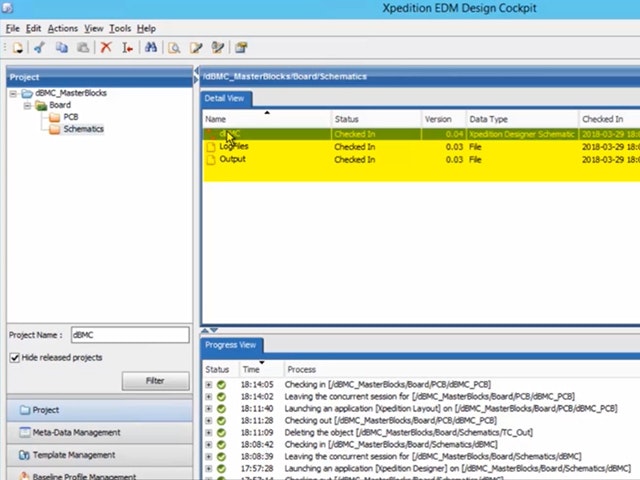The width and height of the screenshot is (640, 480).
Task: Click the last toolbar icon after the separator
Action: pyautogui.click(x=241, y=47)
